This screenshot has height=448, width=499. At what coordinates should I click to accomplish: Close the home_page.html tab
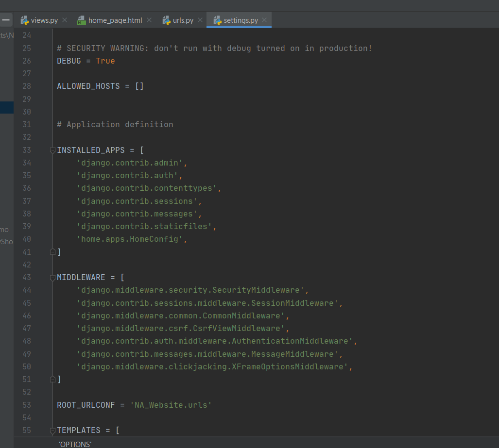(x=149, y=20)
